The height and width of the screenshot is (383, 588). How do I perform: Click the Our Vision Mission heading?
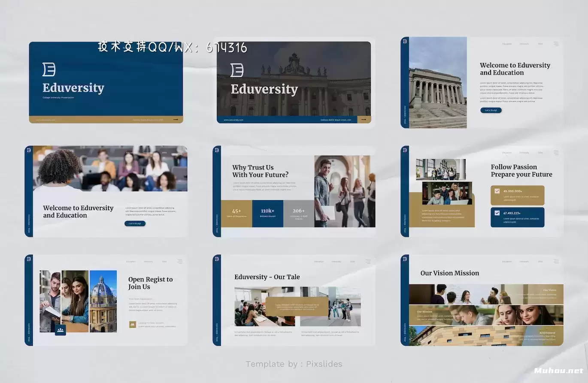coord(450,273)
